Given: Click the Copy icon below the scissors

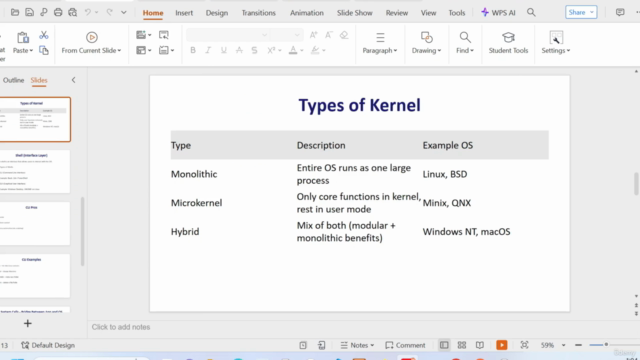Looking at the screenshot, I should click(x=44, y=50).
